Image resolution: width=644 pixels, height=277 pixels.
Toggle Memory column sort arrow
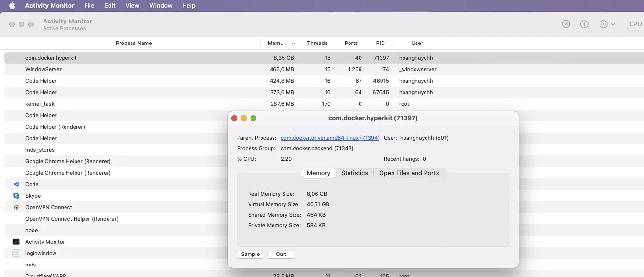[x=294, y=43]
